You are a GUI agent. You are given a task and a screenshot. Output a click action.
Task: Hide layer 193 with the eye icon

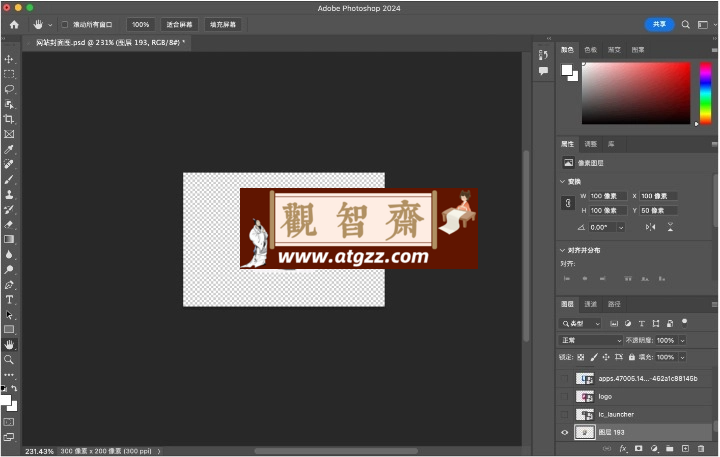[565, 432]
